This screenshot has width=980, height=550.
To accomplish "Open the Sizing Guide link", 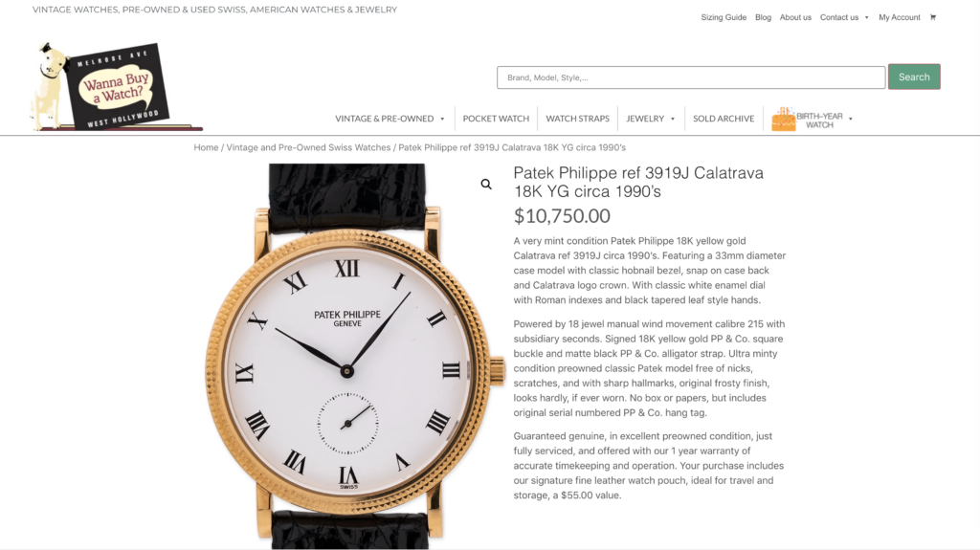I will 724,17.
